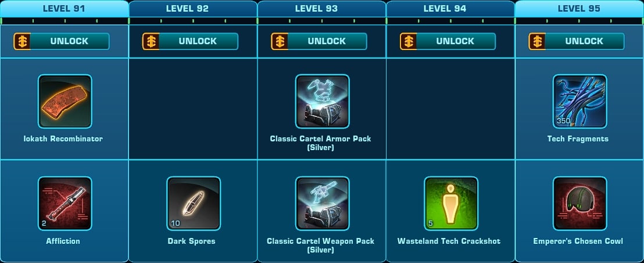
Task: Select the Wasteland Tech Crackshot icon
Action: click(451, 204)
